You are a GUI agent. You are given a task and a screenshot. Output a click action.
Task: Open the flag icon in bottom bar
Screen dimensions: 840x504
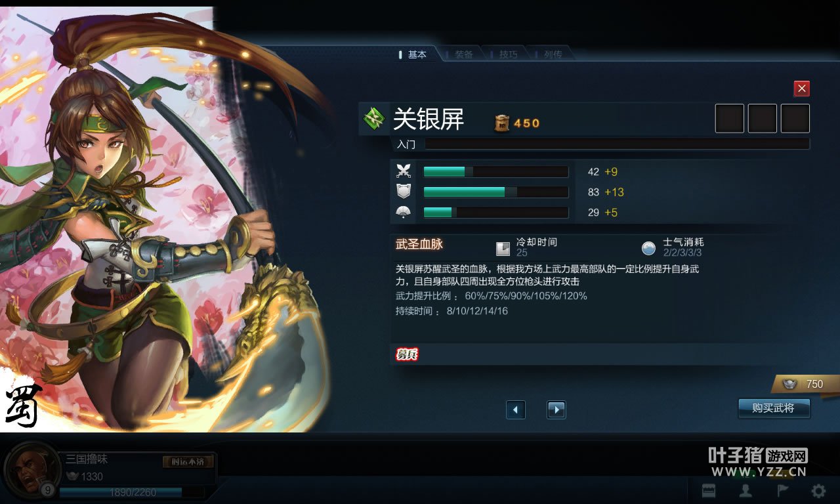pos(782,490)
